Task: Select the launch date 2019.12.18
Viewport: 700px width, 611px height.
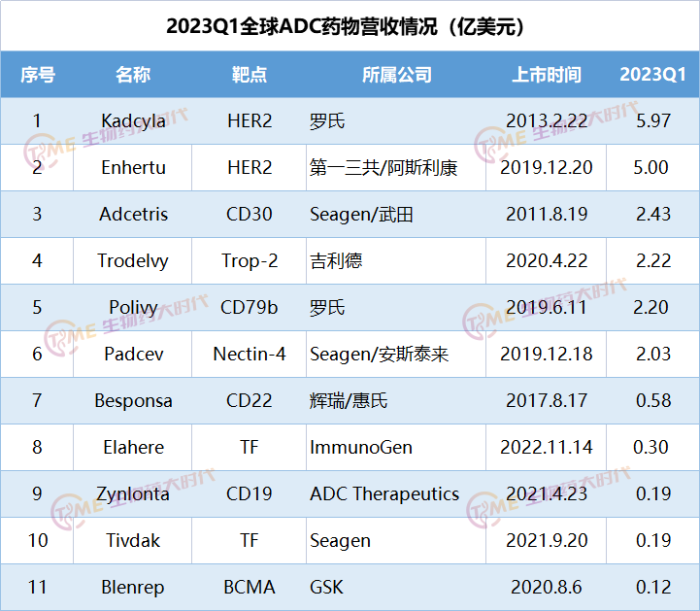Action: coord(547,355)
